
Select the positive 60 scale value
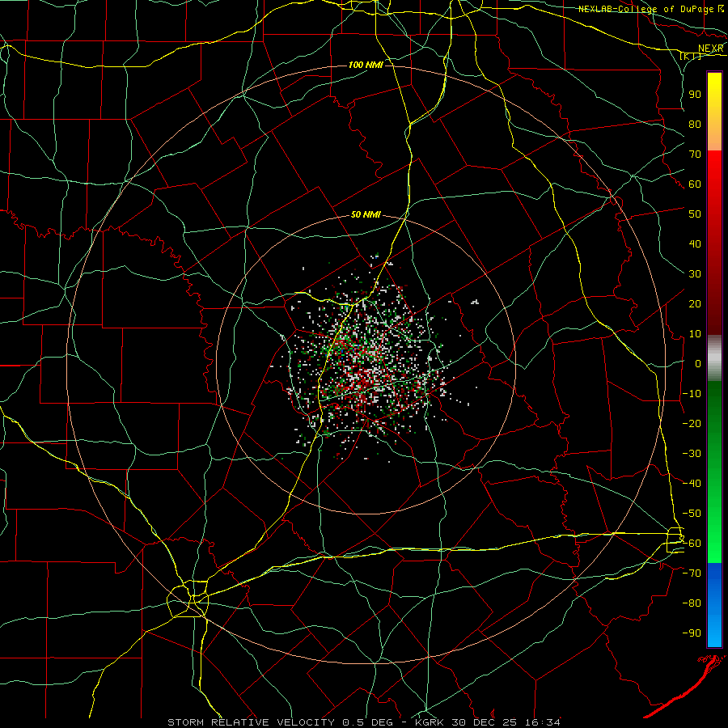695,184
